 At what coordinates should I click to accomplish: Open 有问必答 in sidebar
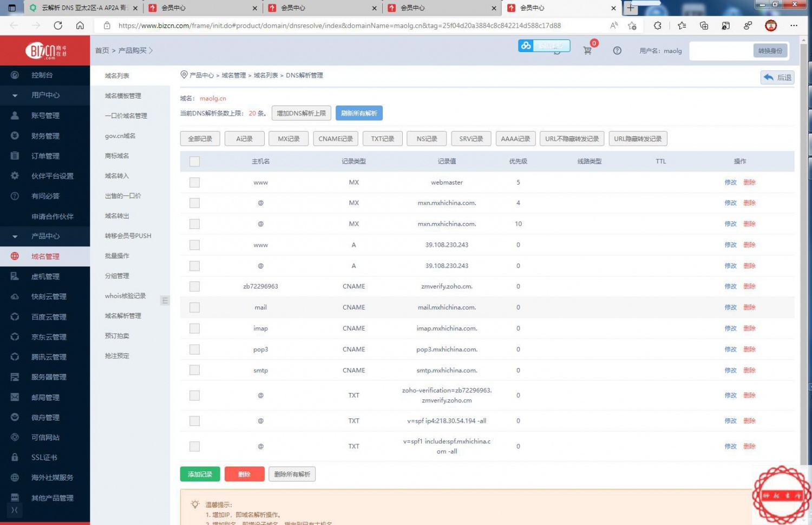[x=45, y=196]
